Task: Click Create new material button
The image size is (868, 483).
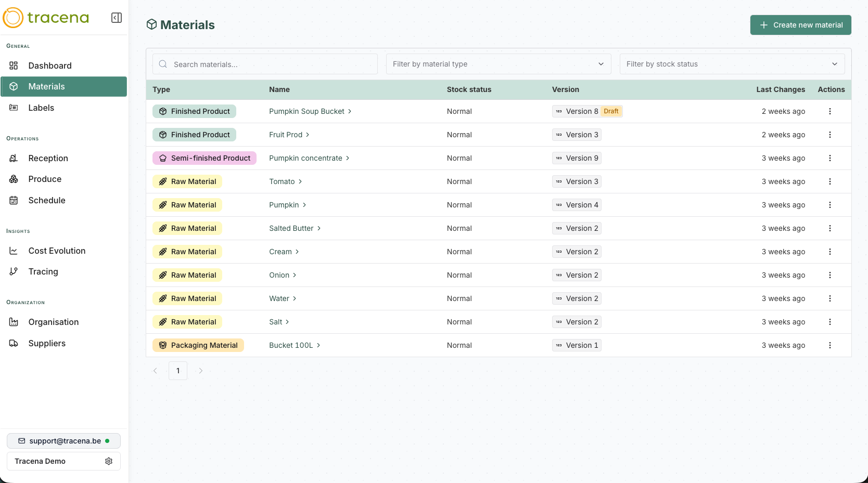Action: click(x=800, y=25)
